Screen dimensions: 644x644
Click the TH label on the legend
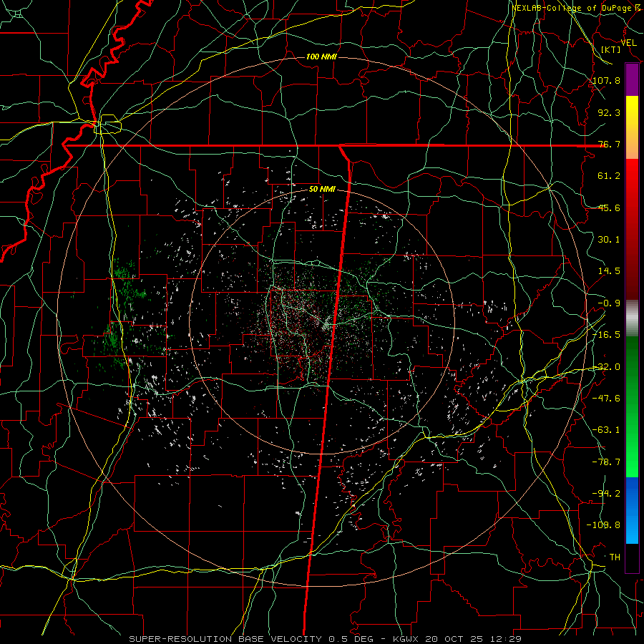pos(615,557)
